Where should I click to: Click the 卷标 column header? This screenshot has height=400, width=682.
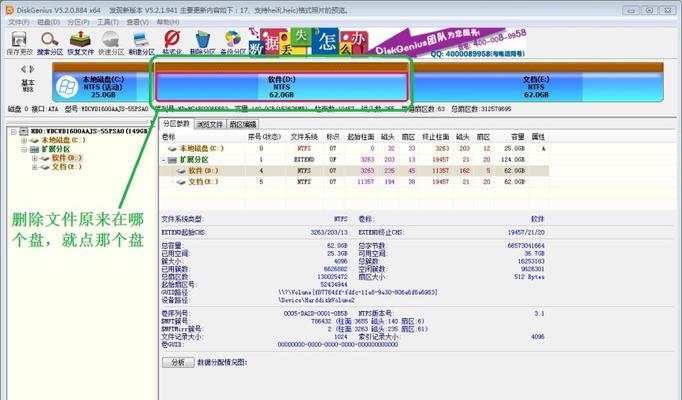[168, 137]
